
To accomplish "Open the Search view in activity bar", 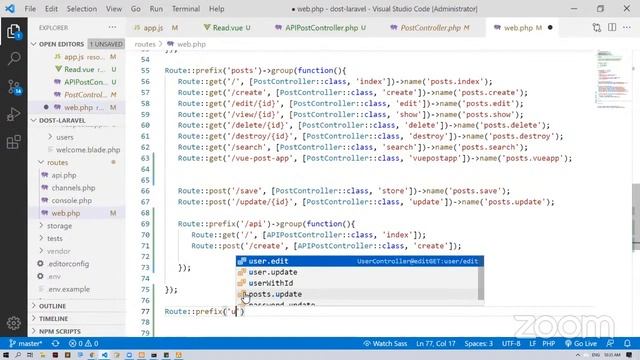I will point(13,59).
